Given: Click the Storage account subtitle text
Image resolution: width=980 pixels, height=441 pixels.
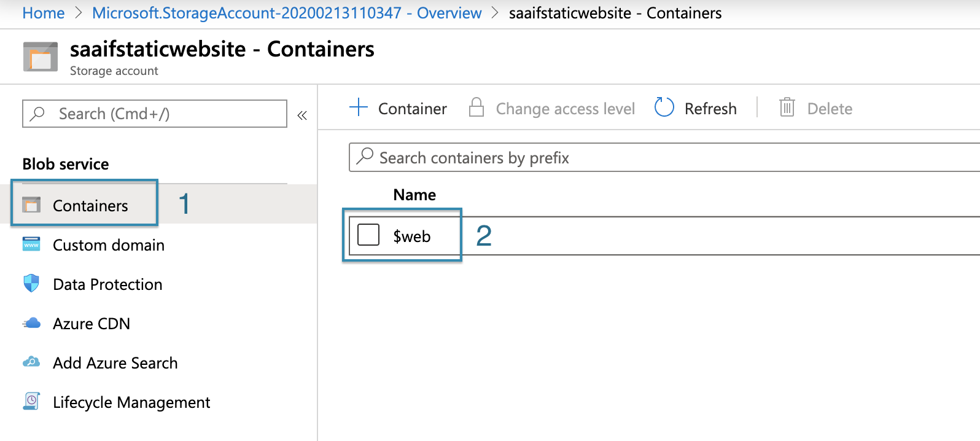Looking at the screenshot, I should point(114,71).
